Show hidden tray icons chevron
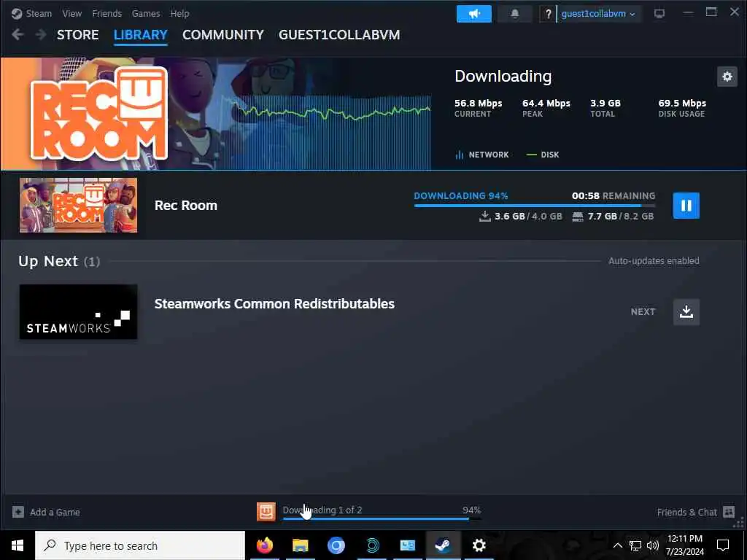Image resolution: width=747 pixels, height=560 pixels. tap(617, 545)
